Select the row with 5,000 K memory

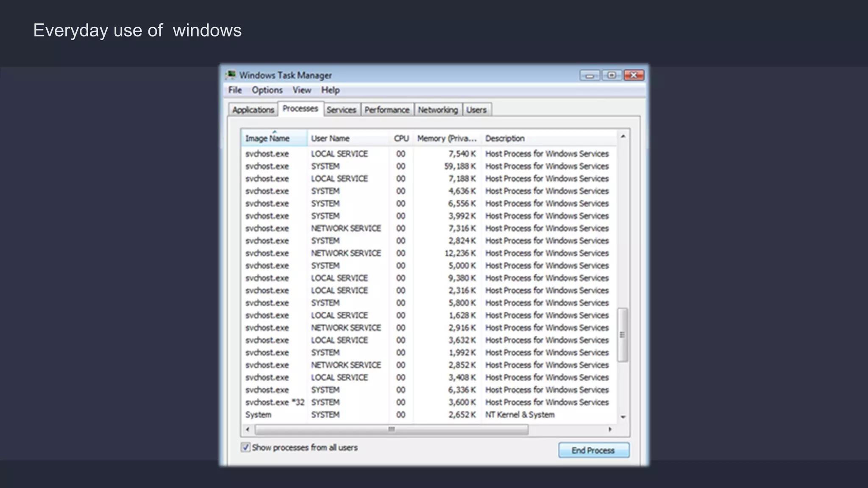click(x=429, y=266)
